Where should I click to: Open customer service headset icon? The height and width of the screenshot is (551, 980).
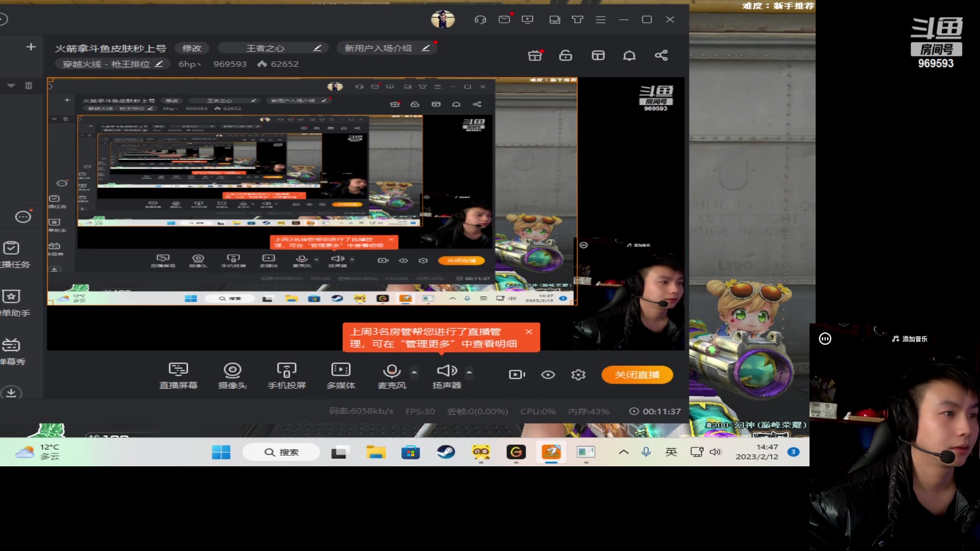pos(480,19)
